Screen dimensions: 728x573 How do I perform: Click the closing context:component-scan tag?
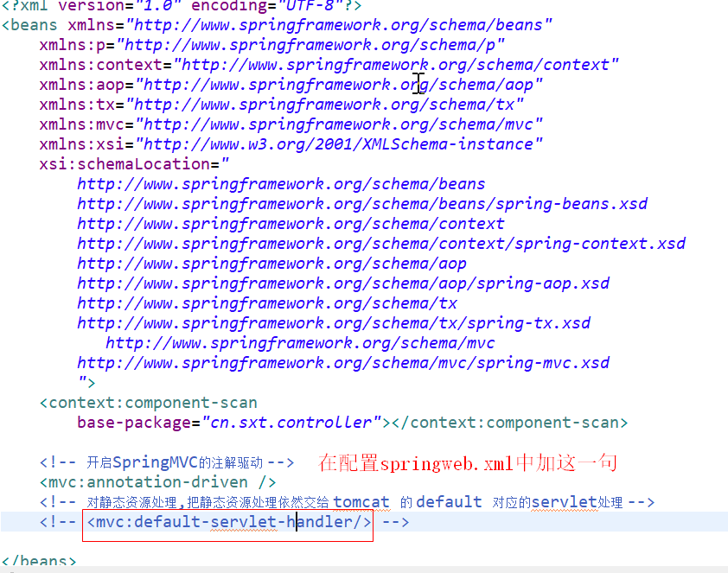coord(509,423)
